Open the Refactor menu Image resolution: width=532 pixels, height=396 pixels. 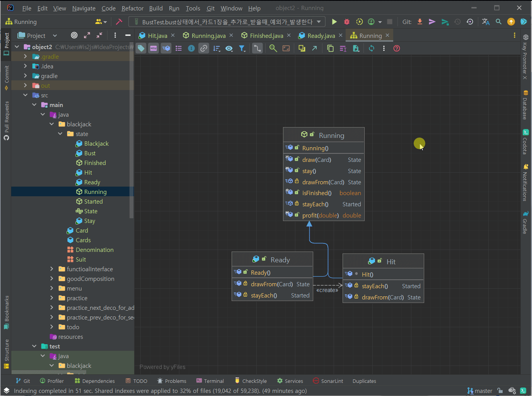click(132, 8)
